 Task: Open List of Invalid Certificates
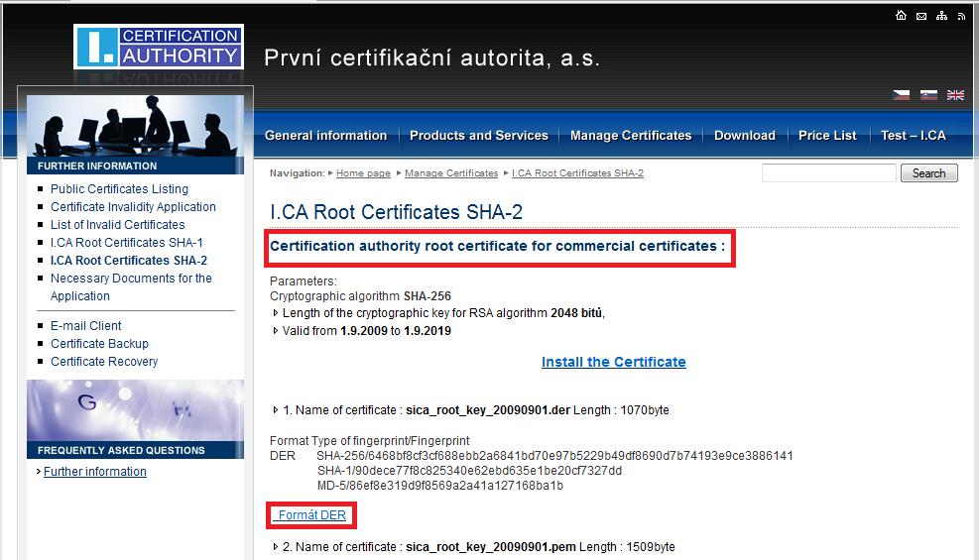coord(117,225)
